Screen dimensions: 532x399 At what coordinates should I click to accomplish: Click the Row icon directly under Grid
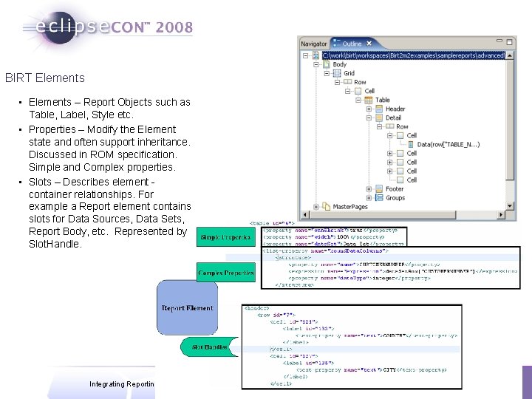click(347, 82)
